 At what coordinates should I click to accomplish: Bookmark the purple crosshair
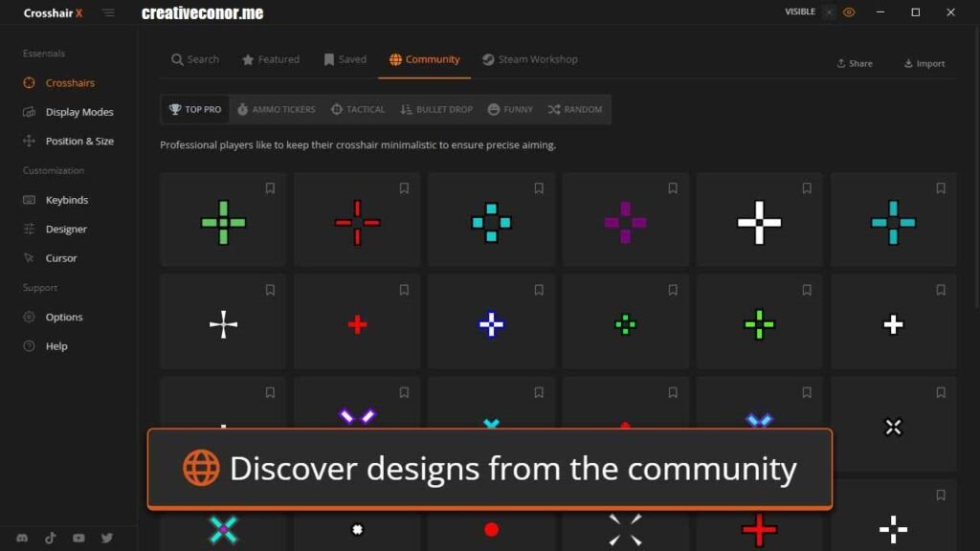click(673, 188)
